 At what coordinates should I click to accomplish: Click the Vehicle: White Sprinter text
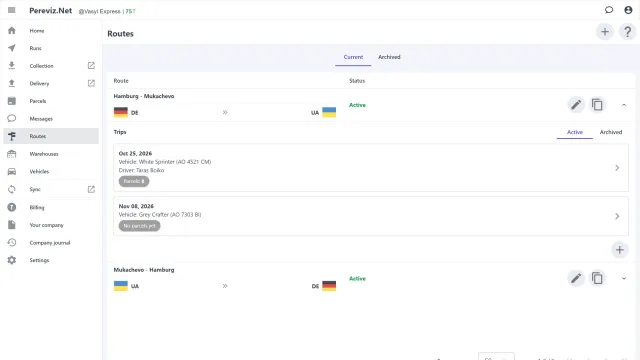[165, 162]
